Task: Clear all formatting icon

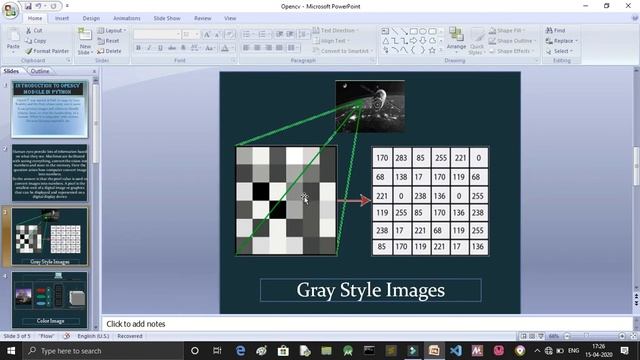Action: [229, 34]
